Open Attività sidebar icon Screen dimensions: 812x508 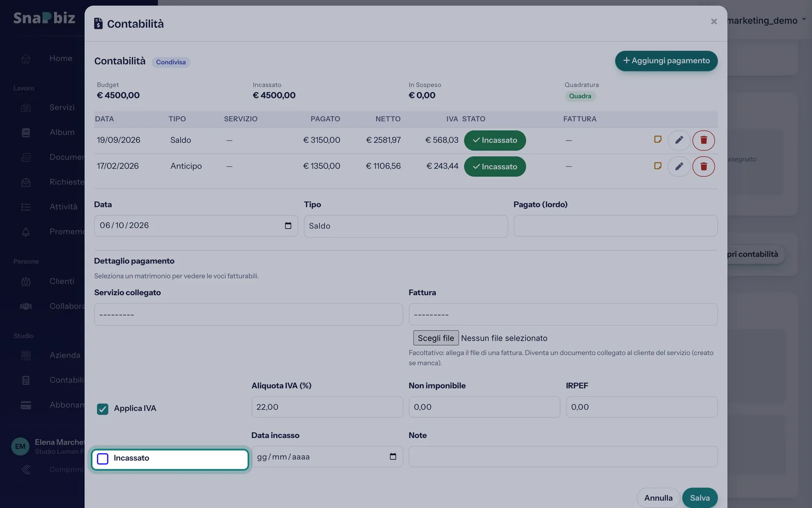pos(26,207)
